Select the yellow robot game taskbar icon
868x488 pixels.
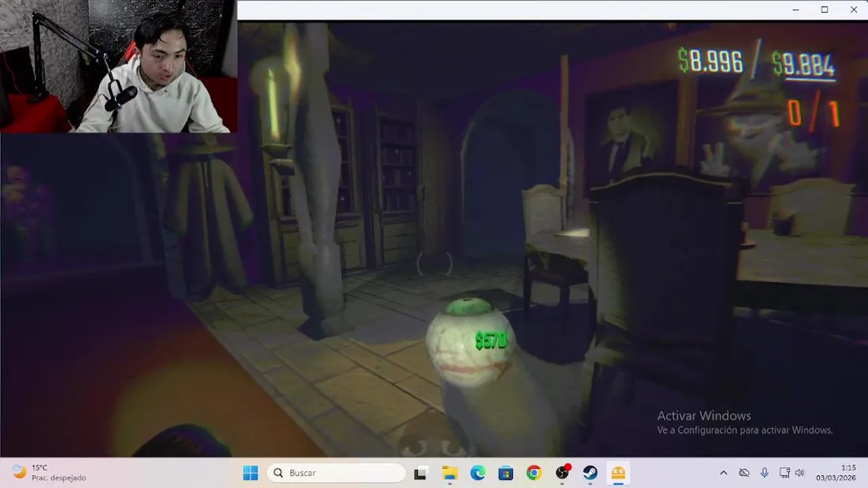pos(618,472)
